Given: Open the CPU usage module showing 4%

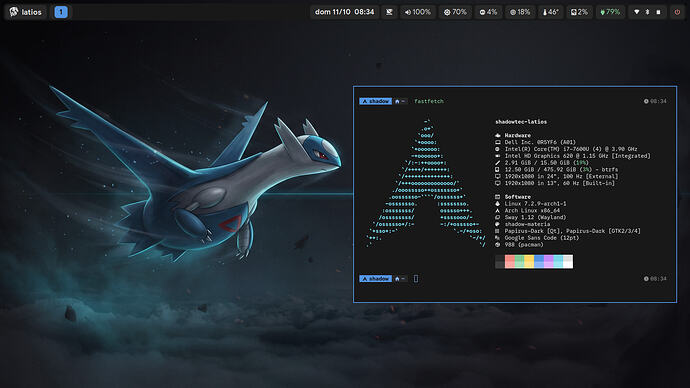Looking at the screenshot, I should [488, 12].
